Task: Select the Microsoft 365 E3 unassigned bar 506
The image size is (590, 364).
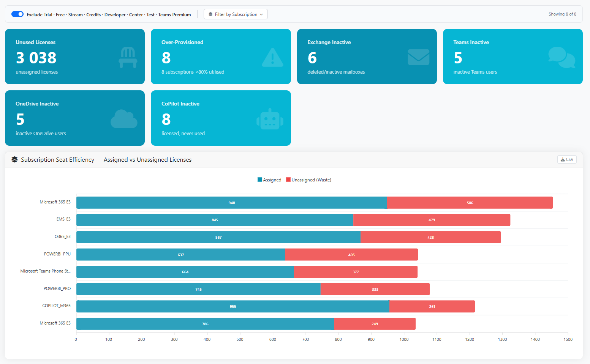Action: 470,203
